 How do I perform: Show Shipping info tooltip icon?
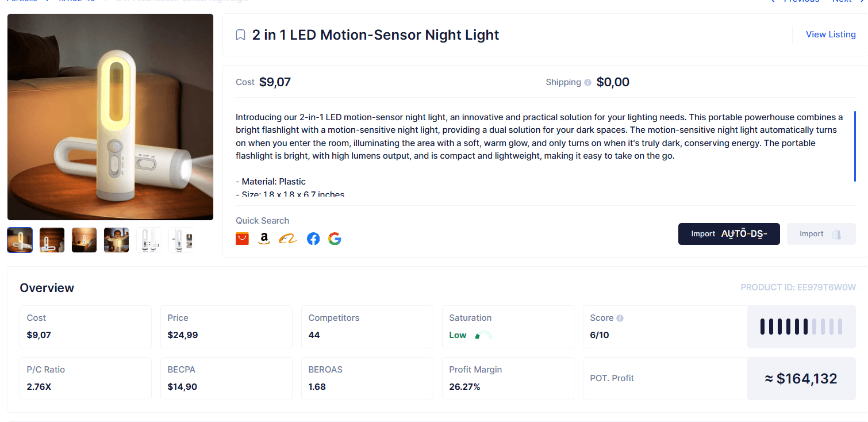(587, 83)
